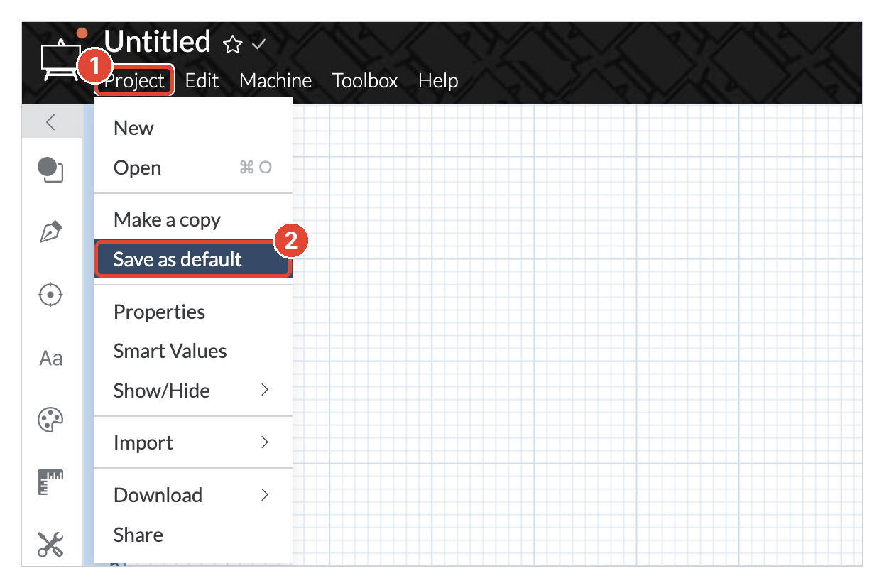Select the Aa text tool
This screenshot has height=588, width=884.
(x=50, y=358)
